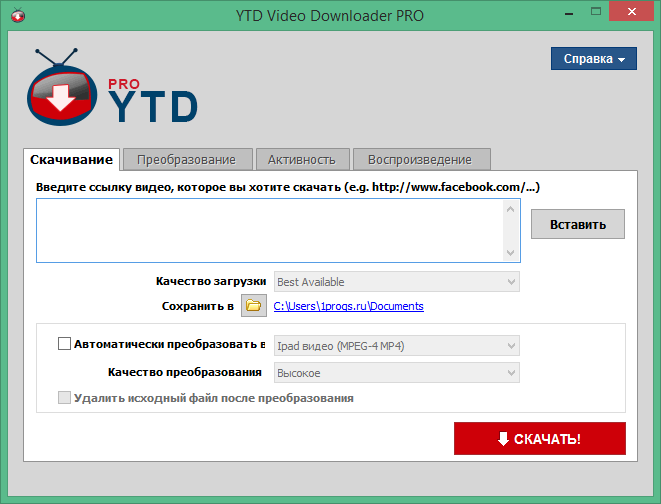The height and width of the screenshot is (504, 661).
Task: Expand the Ipad видео (MPEG-4 MP4) format dropdown
Action: [x=397, y=346]
